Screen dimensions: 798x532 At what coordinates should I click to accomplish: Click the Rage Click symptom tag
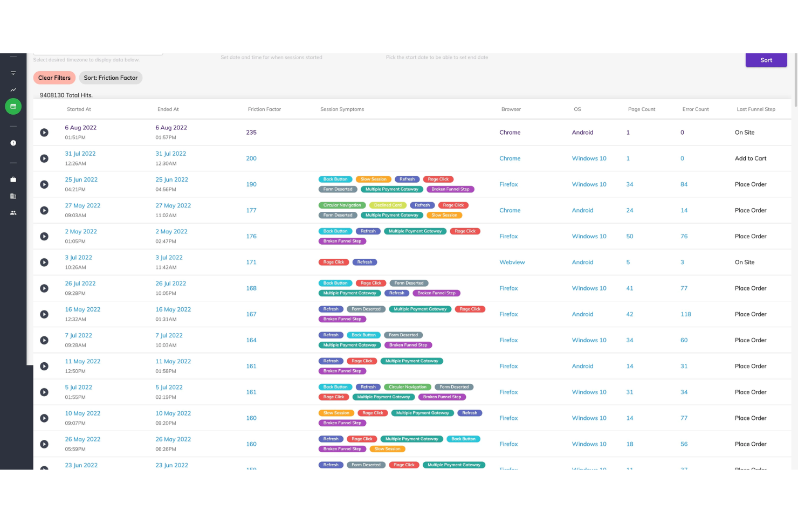tap(438, 179)
